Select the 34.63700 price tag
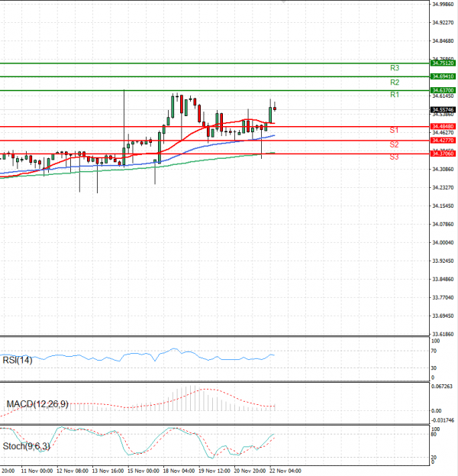Viewport: 458px width, 476px height. tap(443, 90)
